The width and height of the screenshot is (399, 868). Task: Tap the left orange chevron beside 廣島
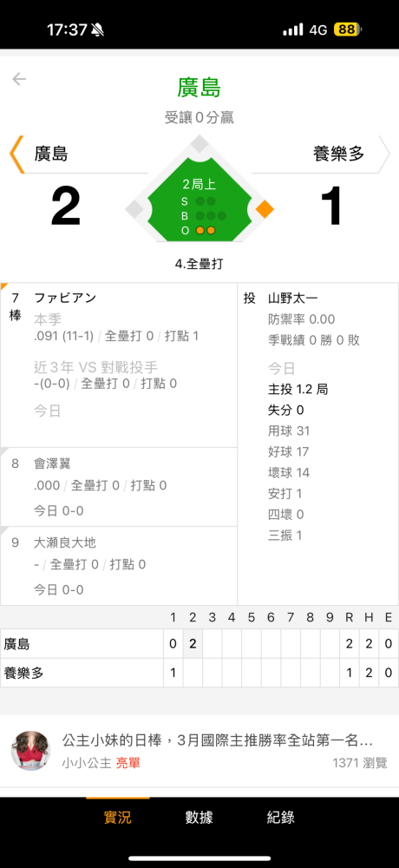pyautogui.click(x=16, y=154)
